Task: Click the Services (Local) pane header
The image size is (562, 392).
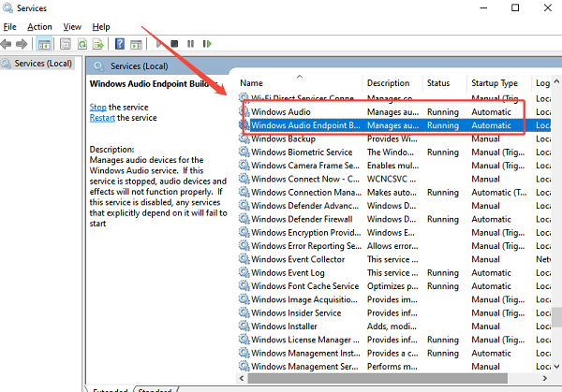Action: (x=139, y=66)
